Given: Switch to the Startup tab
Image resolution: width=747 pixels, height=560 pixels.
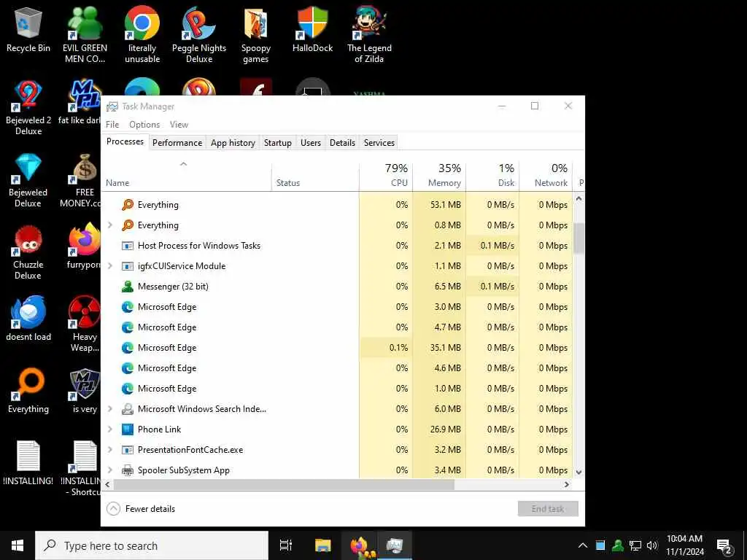Looking at the screenshot, I should point(278,142).
